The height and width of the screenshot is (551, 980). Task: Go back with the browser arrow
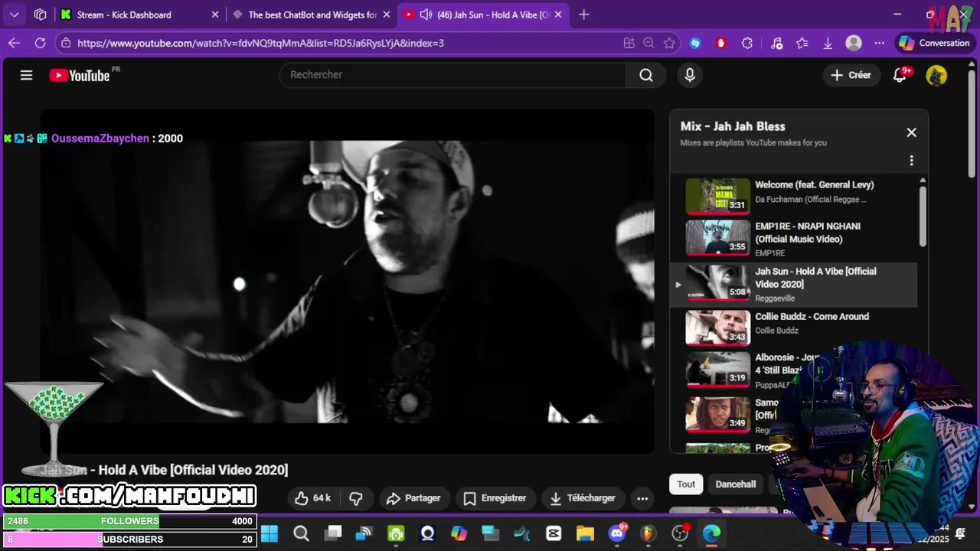(x=14, y=44)
